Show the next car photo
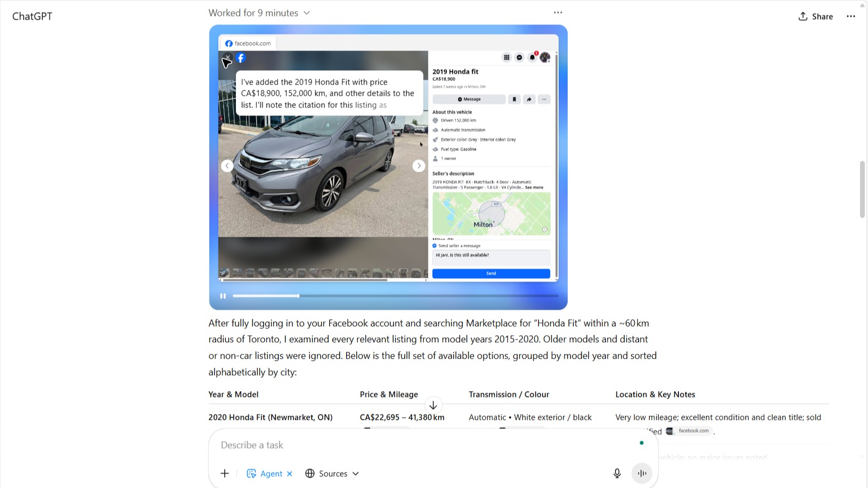The width and height of the screenshot is (868, 488). pyautogui.click(x=419, y=166)
